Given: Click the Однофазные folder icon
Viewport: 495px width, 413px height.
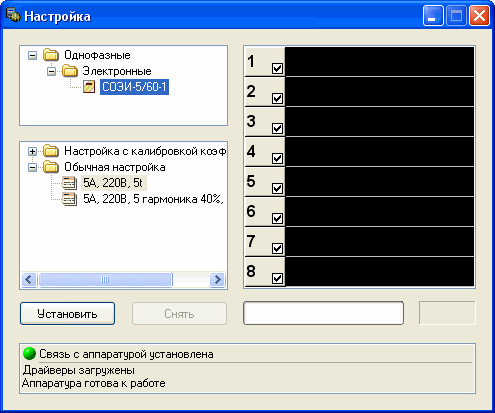Looking at the screenshot, I should click(51, 55).
